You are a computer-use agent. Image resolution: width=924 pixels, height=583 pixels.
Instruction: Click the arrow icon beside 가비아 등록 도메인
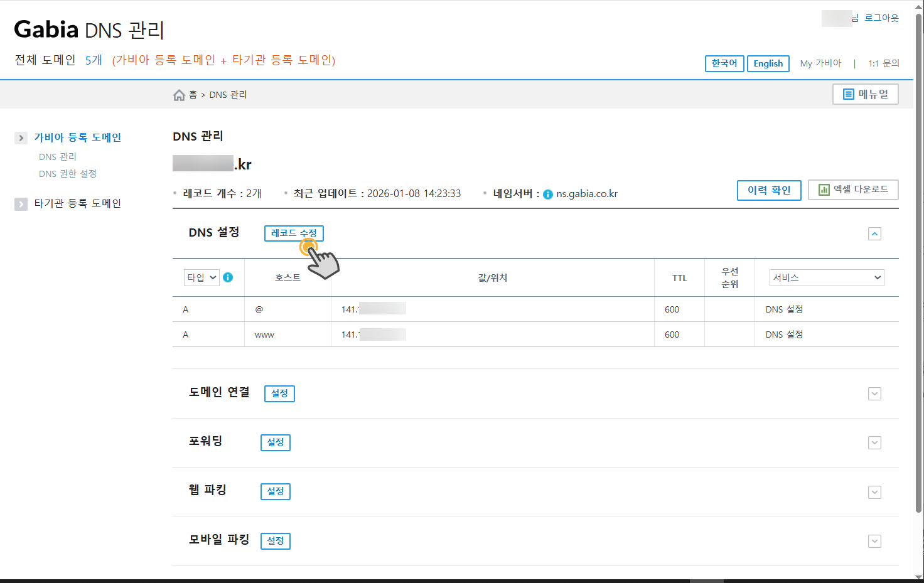[x=21, y=137]
